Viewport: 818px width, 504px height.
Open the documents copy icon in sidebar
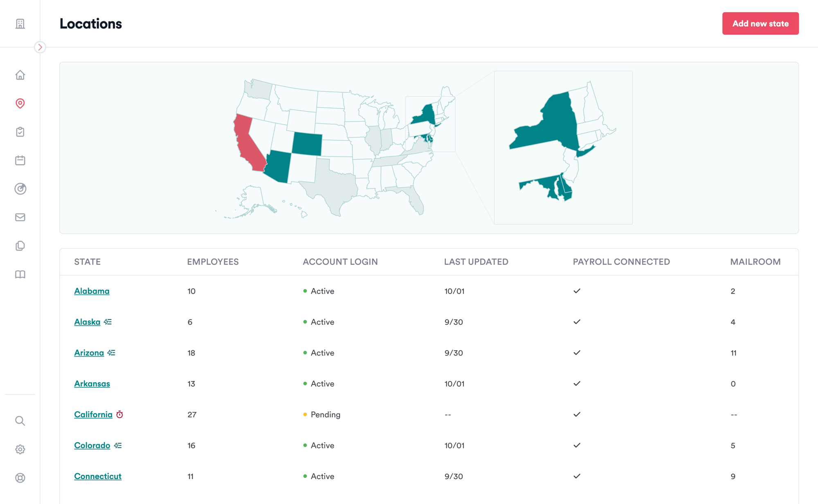[x=20, y=246]
